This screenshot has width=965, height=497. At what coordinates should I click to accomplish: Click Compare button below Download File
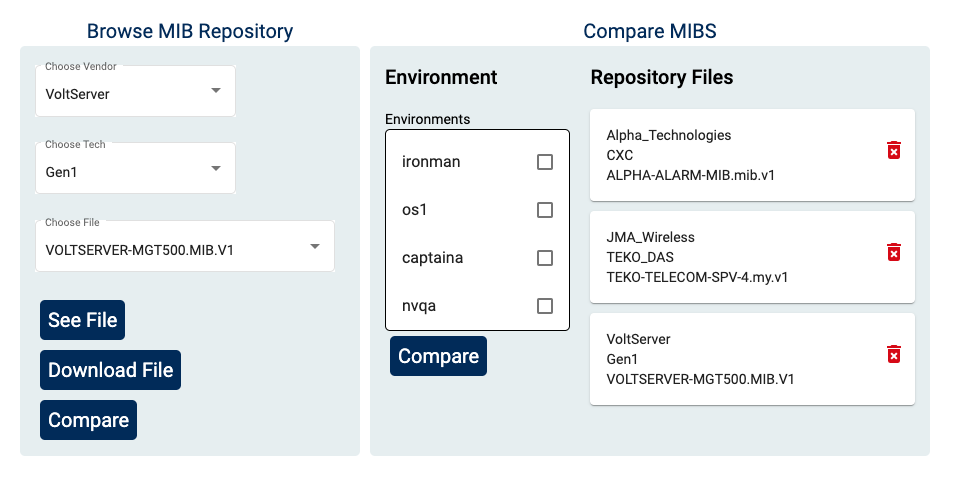[88, 420]
